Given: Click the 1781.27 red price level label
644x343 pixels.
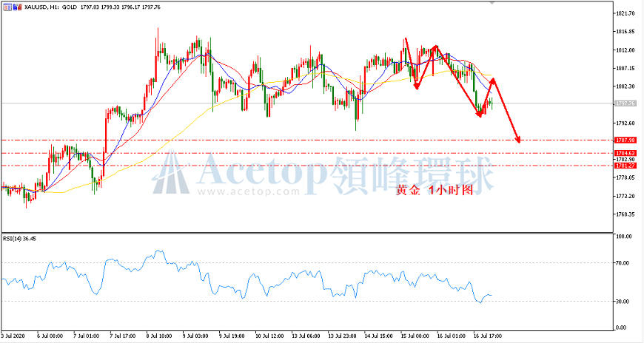Looking at the screenshot, I should click(625, 166).
